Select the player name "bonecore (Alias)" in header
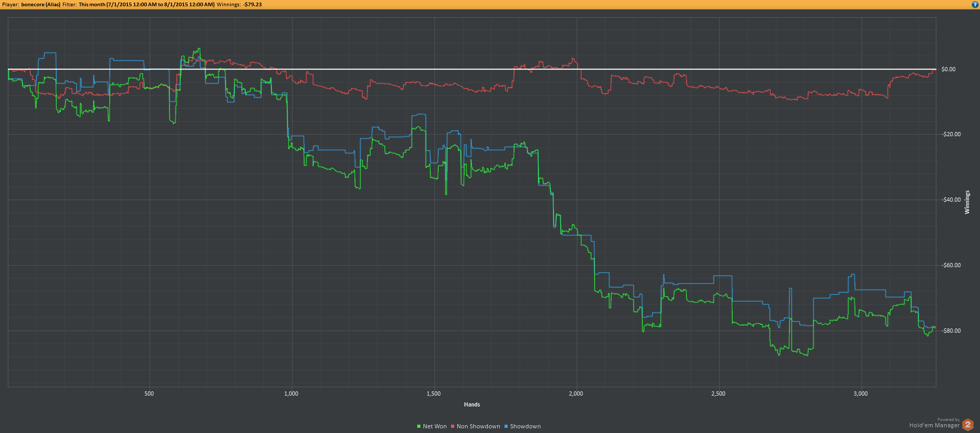The image size is (980, 433). pos(41,5)
